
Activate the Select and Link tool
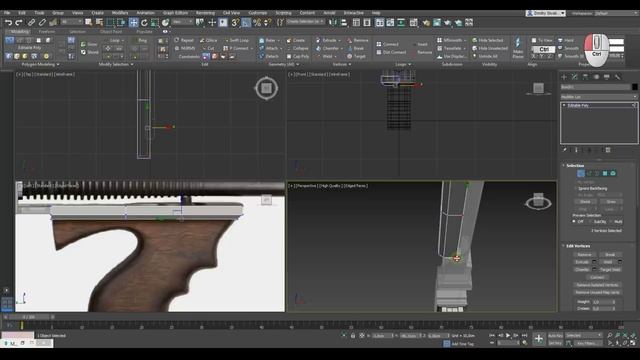(x=31, y=22)
